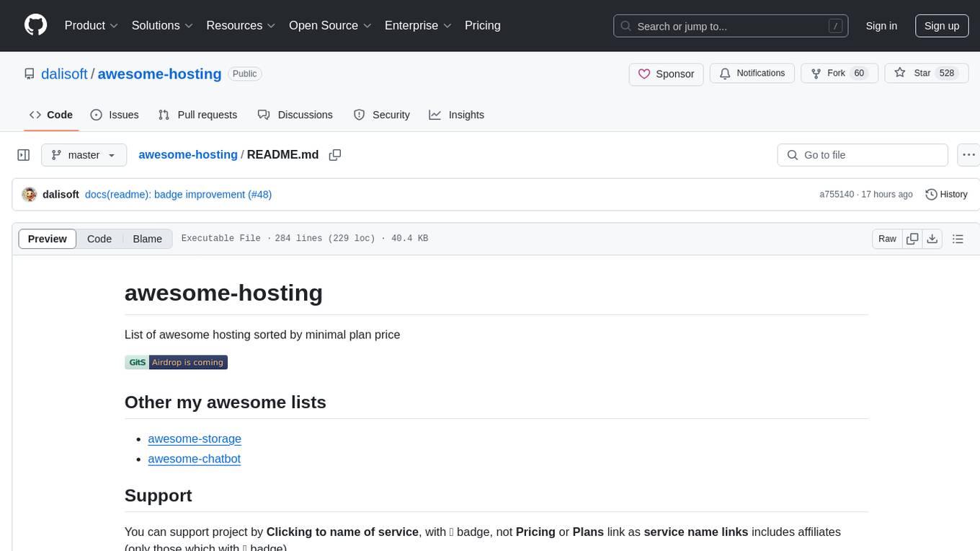This screenshot has width=980, height=551.
Task: Open the Product dropdown menu
Action: click(92, 25)
